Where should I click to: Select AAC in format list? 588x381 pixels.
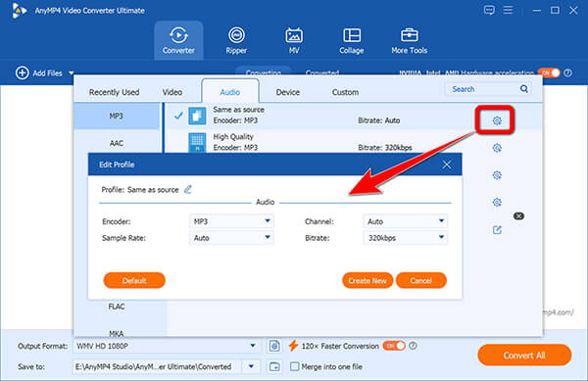(x=117, y=143)
